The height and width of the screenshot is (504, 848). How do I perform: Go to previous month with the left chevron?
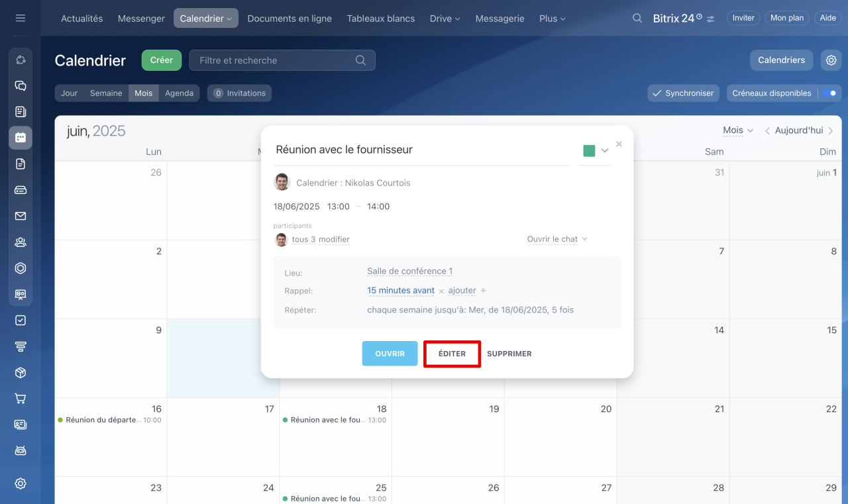tap(768, 130)
